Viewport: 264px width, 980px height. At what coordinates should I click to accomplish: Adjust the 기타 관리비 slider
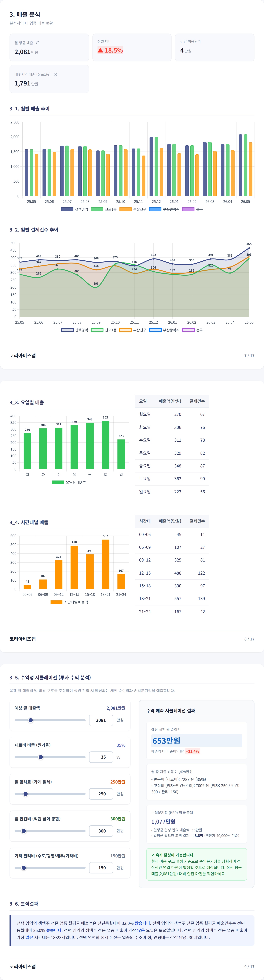(x=50, y=868)
